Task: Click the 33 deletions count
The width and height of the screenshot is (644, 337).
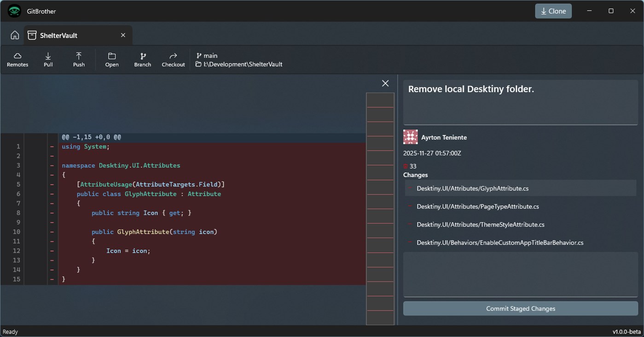Action: click(410, 166)
